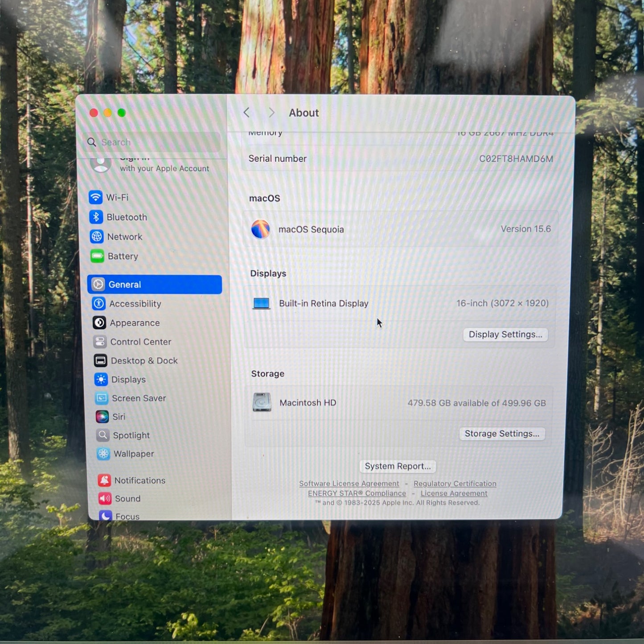Click the Wallpaper flower icon
Screen dimensions: 644x644
pyautogui.click(x=103, y=454)
